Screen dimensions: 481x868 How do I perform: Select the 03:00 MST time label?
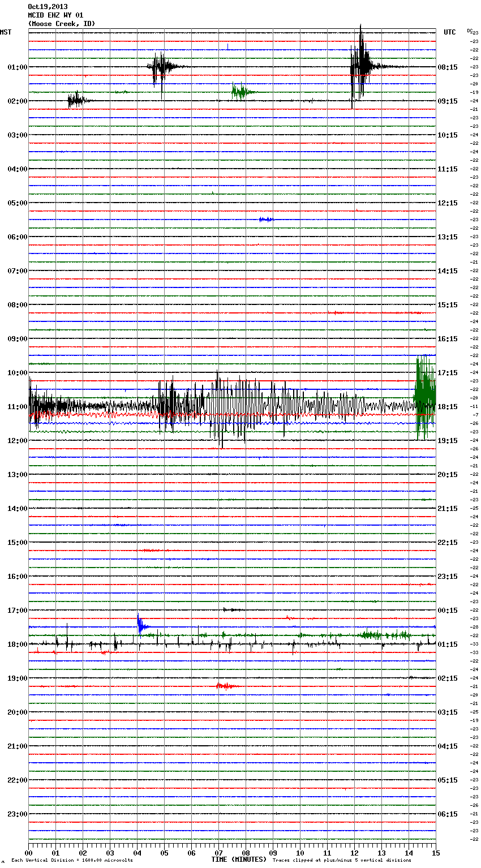point(18,135)
